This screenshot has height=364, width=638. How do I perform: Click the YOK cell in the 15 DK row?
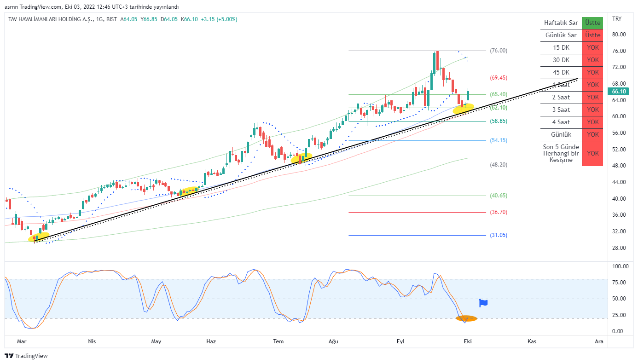(x=592, y=47)
